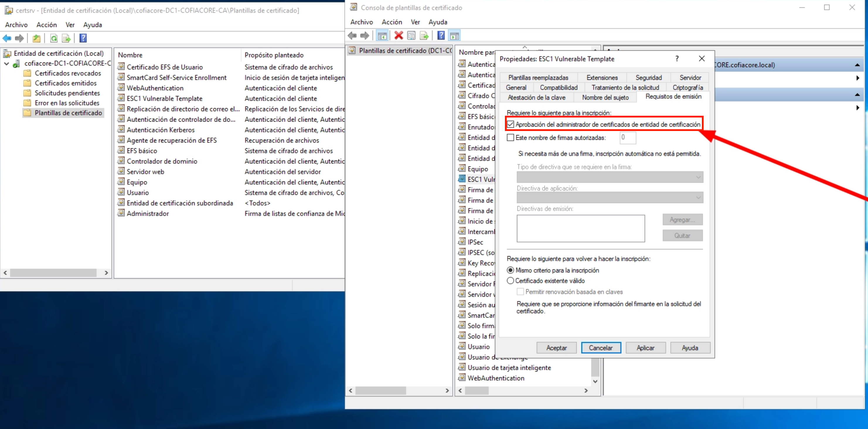Click the template list scroll down arrow
868x429 pixels.
point(595,382)
